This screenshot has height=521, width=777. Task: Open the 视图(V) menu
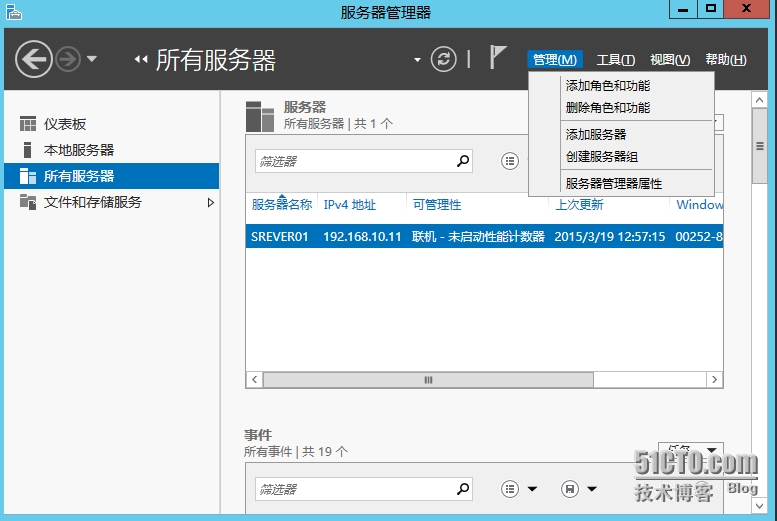670,60
